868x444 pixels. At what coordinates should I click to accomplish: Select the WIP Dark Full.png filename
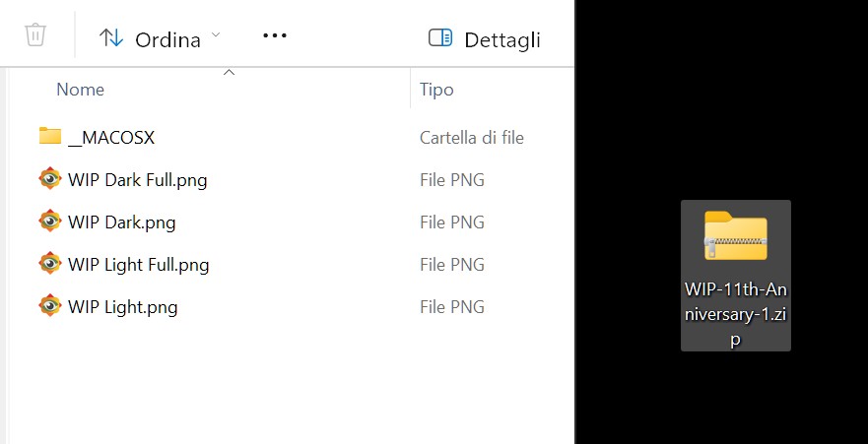137,180
